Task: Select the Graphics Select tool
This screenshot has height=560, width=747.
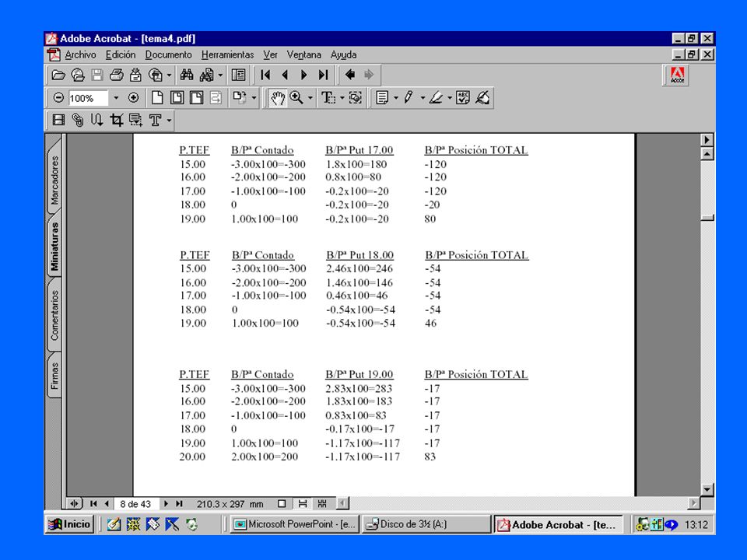Action: [356, 98]
